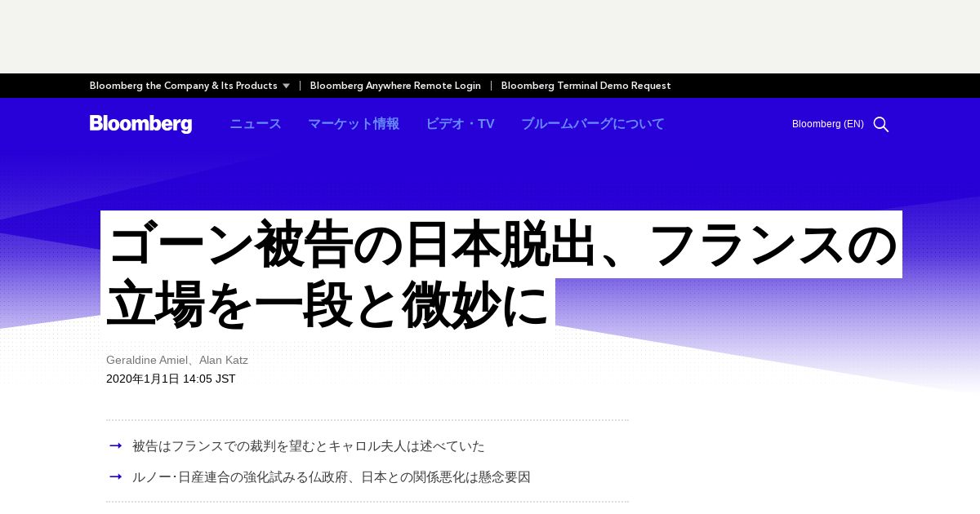980x514 pixels.
Task: Click the date 2020年1月1日 14:05 JST
Action: 171,379
